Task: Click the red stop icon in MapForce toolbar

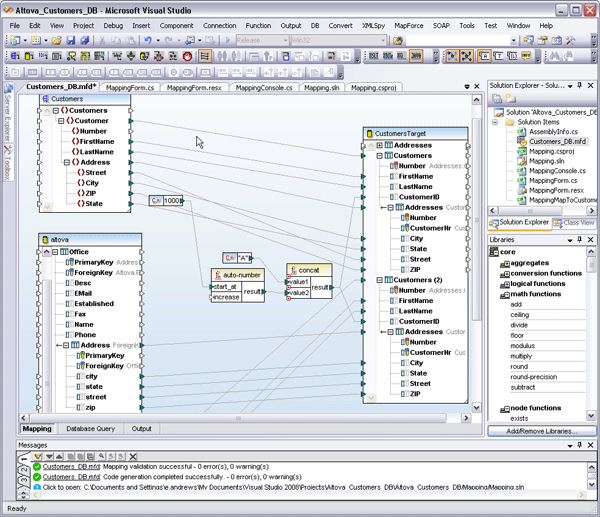Action: tap(187, 57)
